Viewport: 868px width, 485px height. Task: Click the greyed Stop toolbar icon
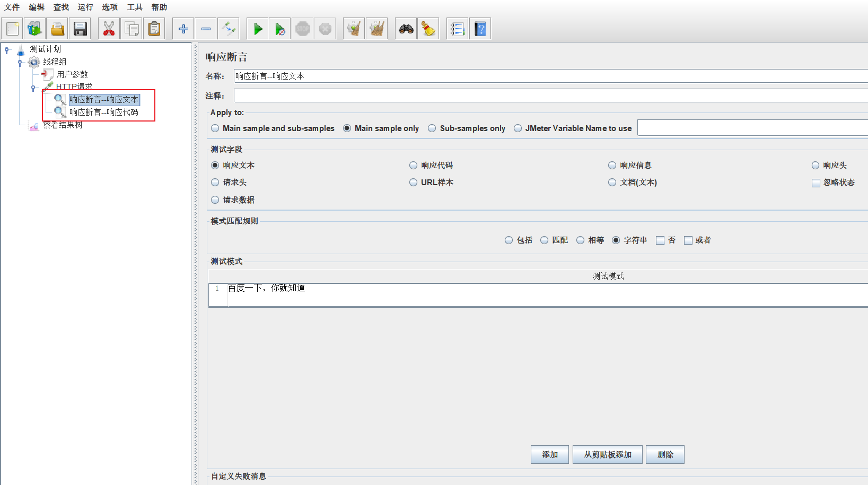303,29
